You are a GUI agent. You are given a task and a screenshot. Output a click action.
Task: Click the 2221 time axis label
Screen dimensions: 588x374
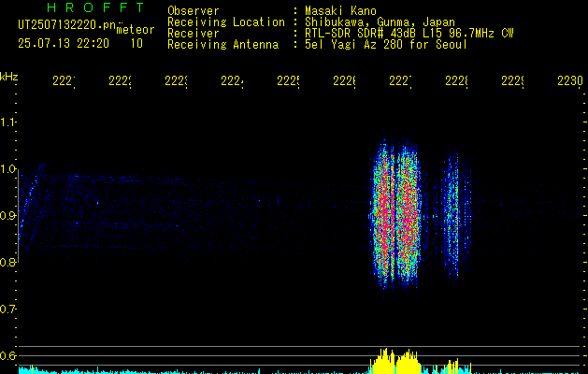click(64, 81)
